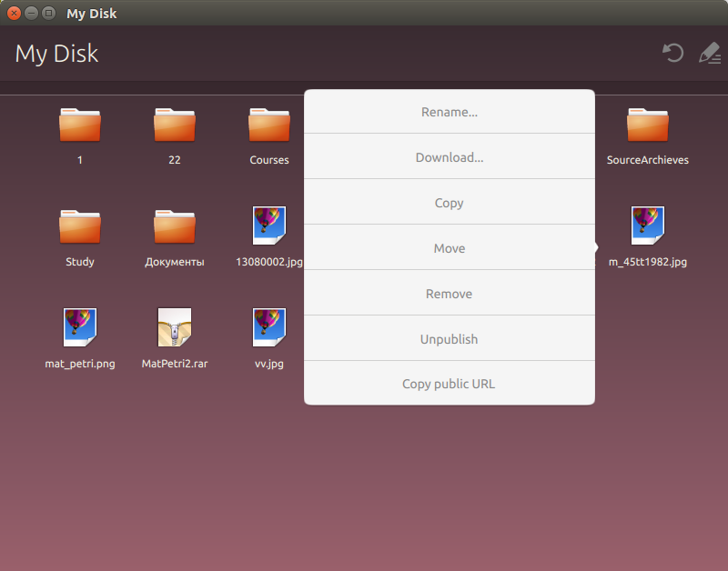The width and height of the screenshot is (728, 571).
Task: Maximize the My Disk window
Action: pyautogui.click(x=48, y=13)
